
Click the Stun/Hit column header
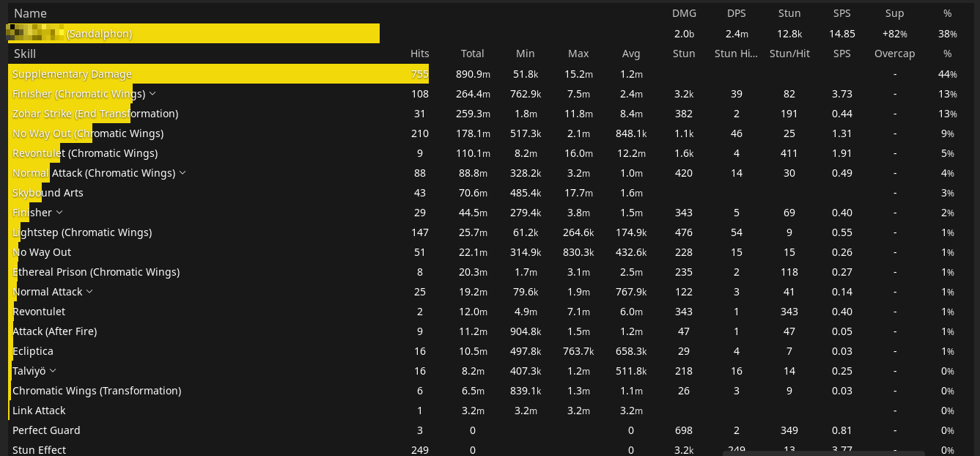pos(790,54)
